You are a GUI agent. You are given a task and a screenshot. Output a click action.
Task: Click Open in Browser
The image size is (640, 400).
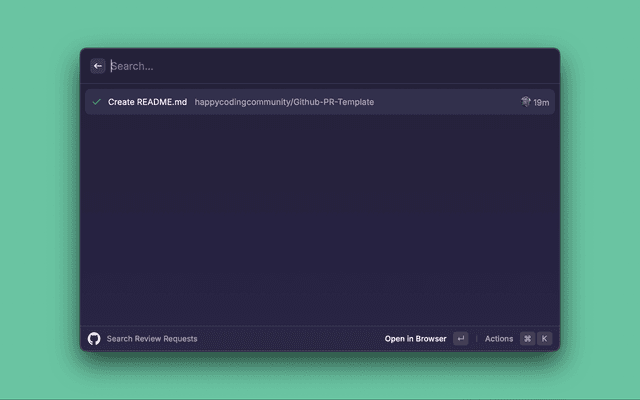(x=415, y=339)
